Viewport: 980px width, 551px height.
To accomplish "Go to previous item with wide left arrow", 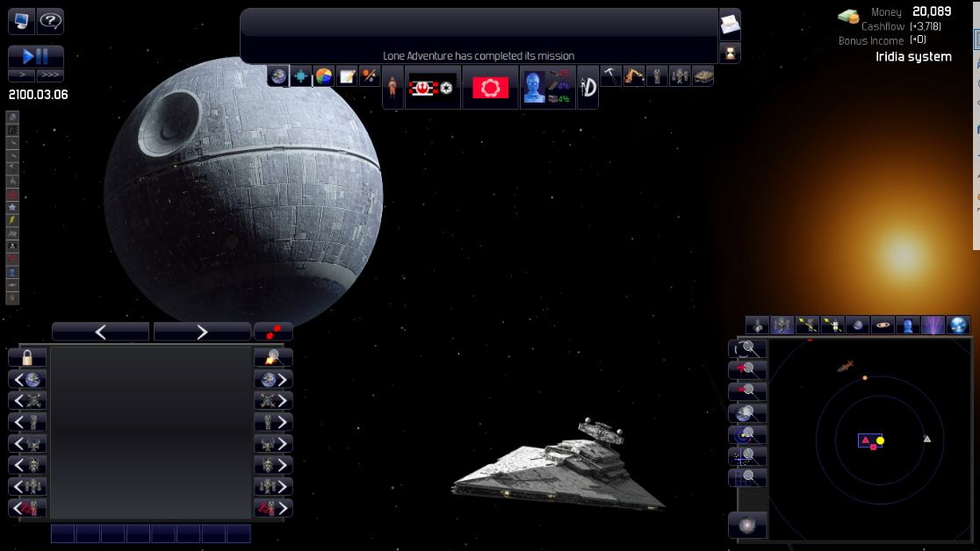I will (x=101, y=332).
